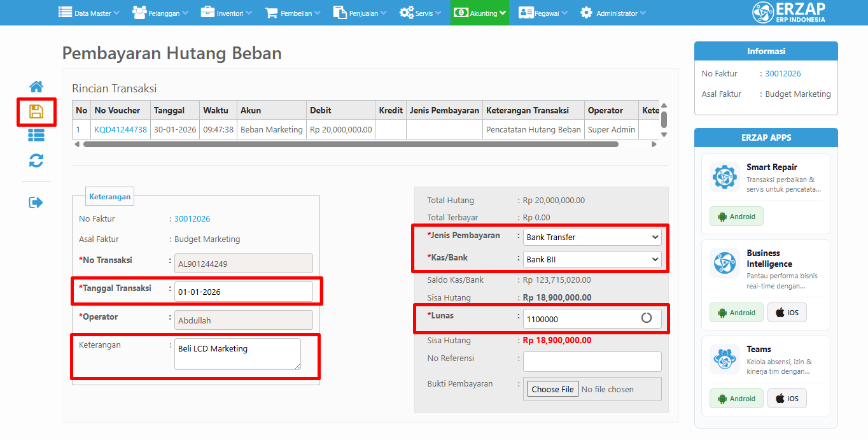
Task: Click the Business Intelligence app icon
Action: pyautogui.click(x=725, y=263)
